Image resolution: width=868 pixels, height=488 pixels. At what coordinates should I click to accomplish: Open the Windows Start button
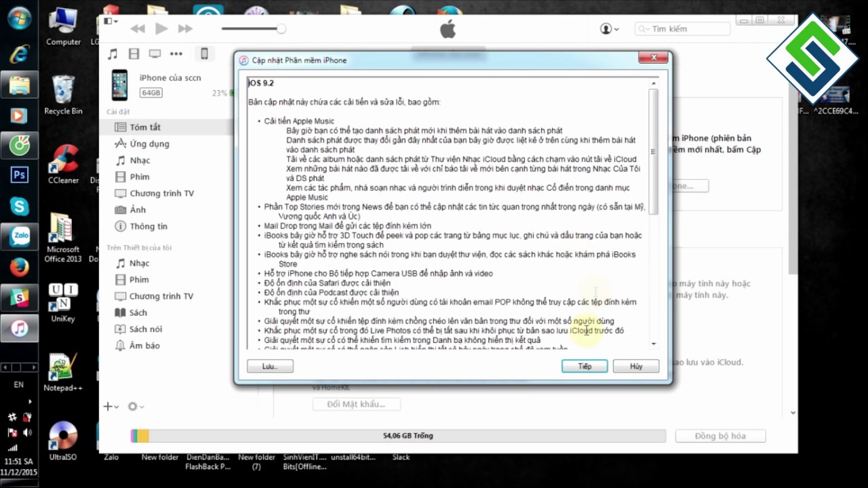18,18
